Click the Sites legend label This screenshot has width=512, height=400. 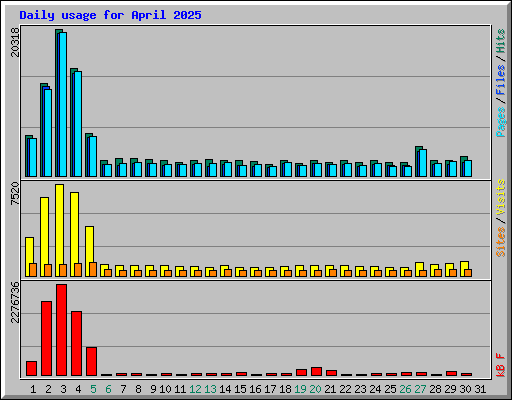tap(501, 242)
